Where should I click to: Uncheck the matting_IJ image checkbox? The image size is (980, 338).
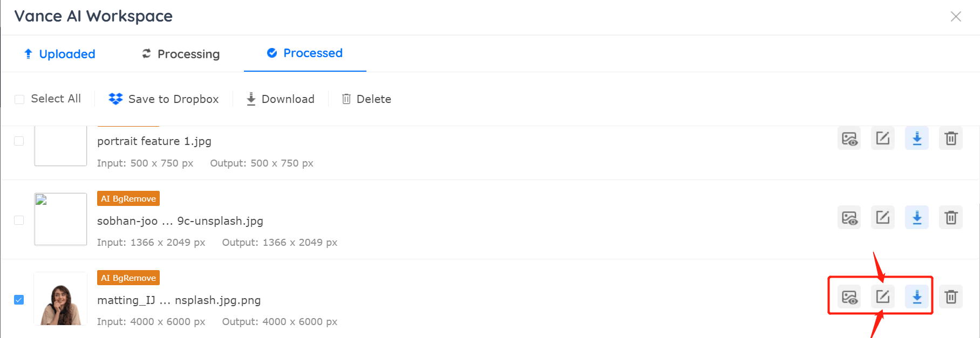point(19,300)
